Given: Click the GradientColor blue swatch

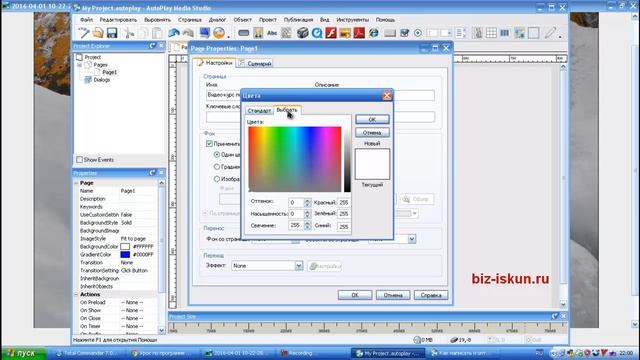Looking at the screenshot, I should pos(125,254).
